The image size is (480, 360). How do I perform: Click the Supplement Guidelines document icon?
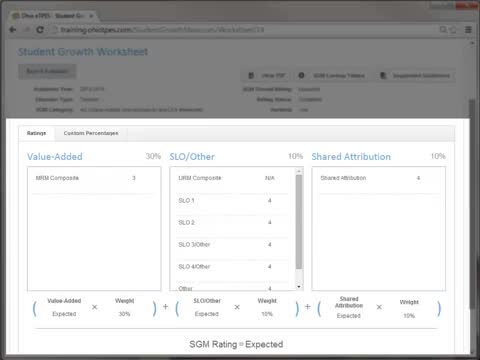point(383,76)
